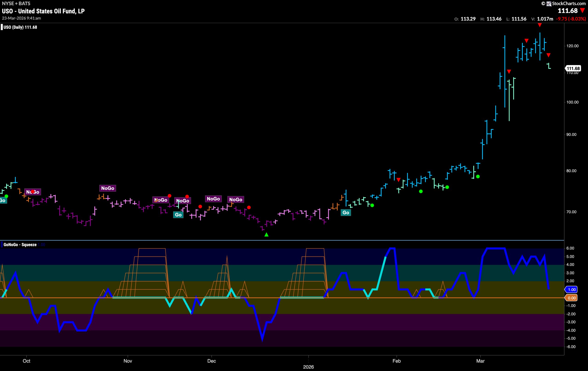Click the Mar label on the time axis
The image size is (588, 371).
[480, 361]
